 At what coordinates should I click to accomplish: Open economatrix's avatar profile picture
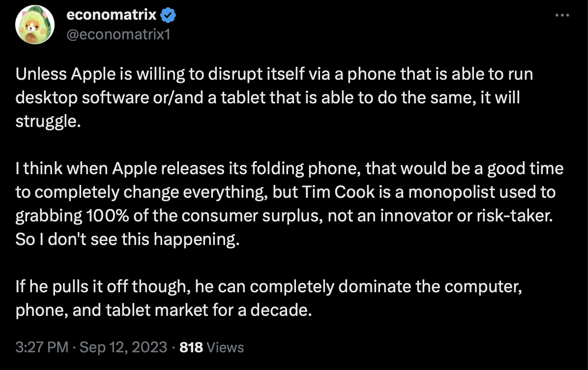click(x=35, y=25)
